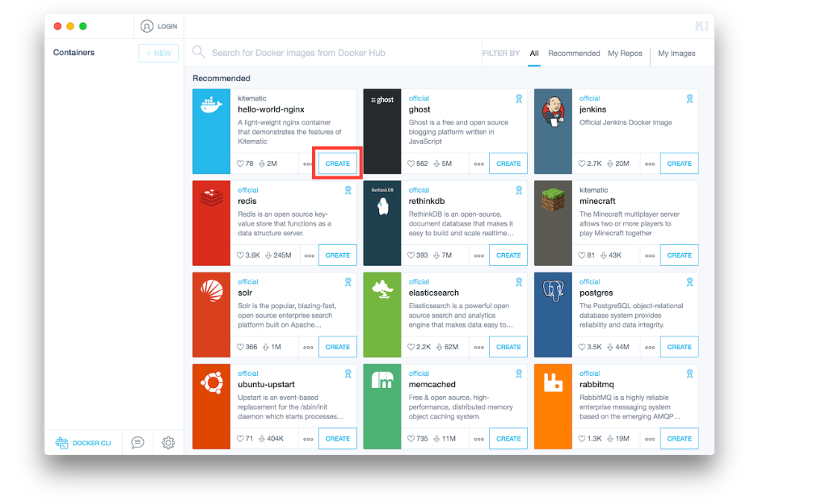Viewport: 840px width, 504px height.
Task: Open more options ellipsis for memcached
Action: (479, 438)
